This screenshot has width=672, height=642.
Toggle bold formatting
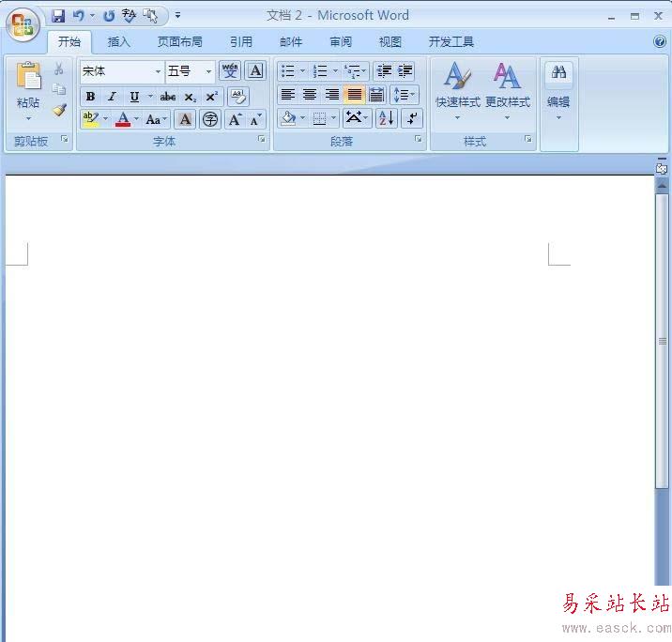(x=90, y=97)
